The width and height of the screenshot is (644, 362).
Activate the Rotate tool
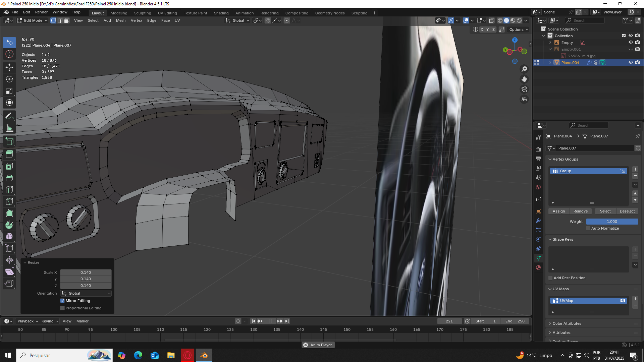coord(9,79)
